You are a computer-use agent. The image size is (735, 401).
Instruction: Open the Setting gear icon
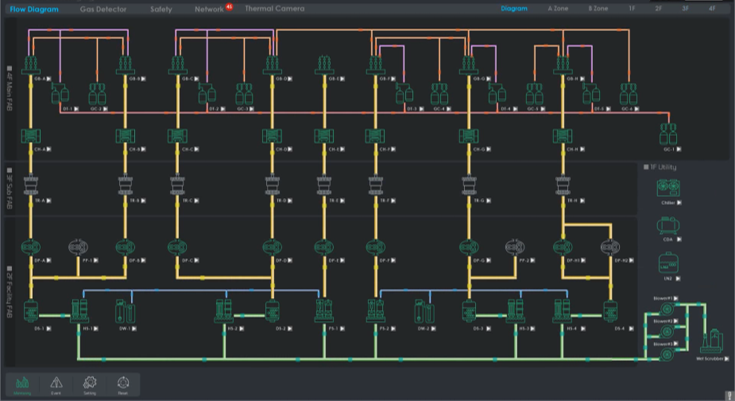point(89,383)
